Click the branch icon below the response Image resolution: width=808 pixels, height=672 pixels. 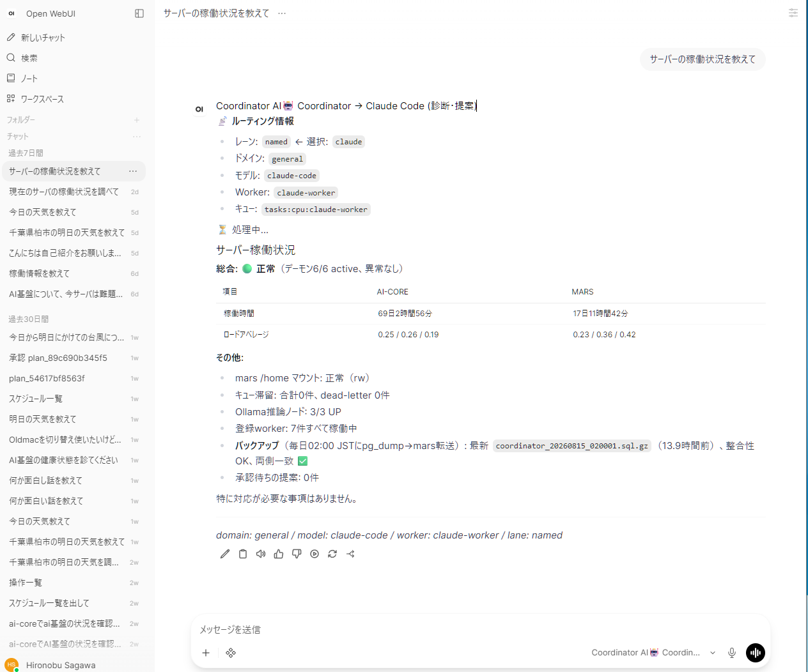350,554
